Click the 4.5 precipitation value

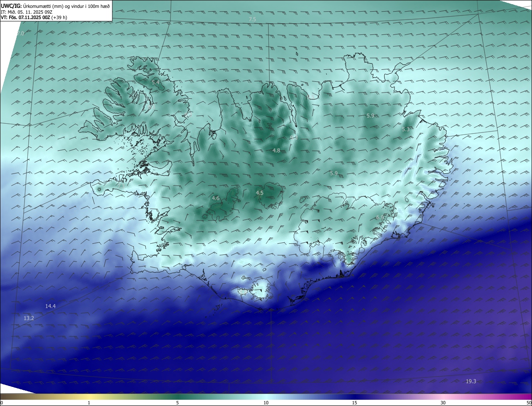pos(260,193)
